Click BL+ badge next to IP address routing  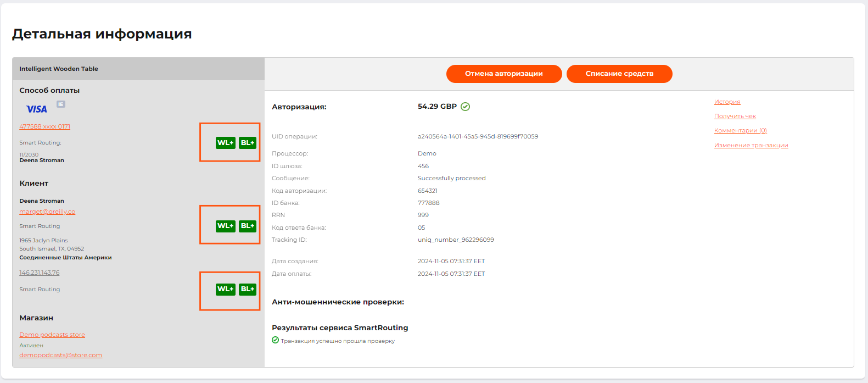click(x=248, y=289)
